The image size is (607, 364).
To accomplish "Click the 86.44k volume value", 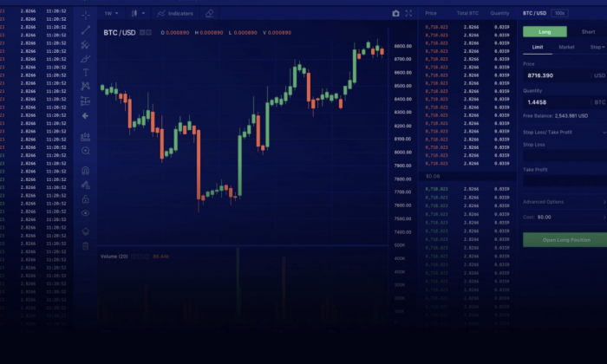I will pyautogui.click(x=160, y=257).
